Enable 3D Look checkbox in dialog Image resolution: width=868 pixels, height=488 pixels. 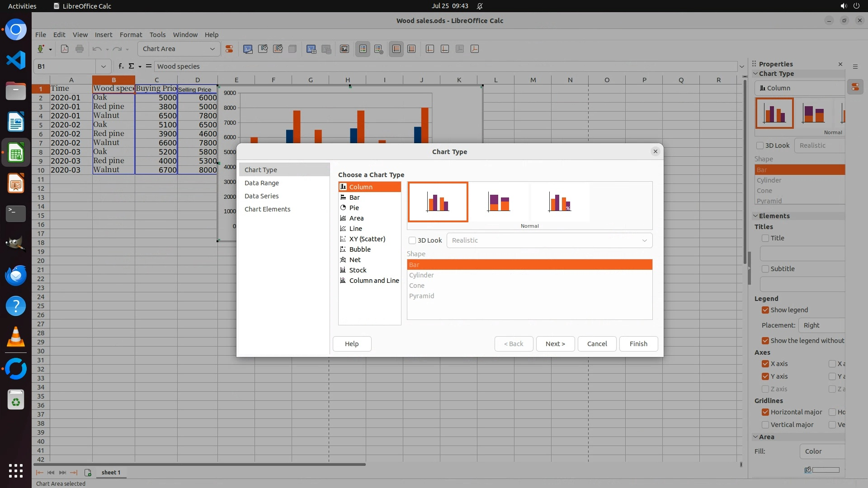pyautogui.click(x=412, y=240)
